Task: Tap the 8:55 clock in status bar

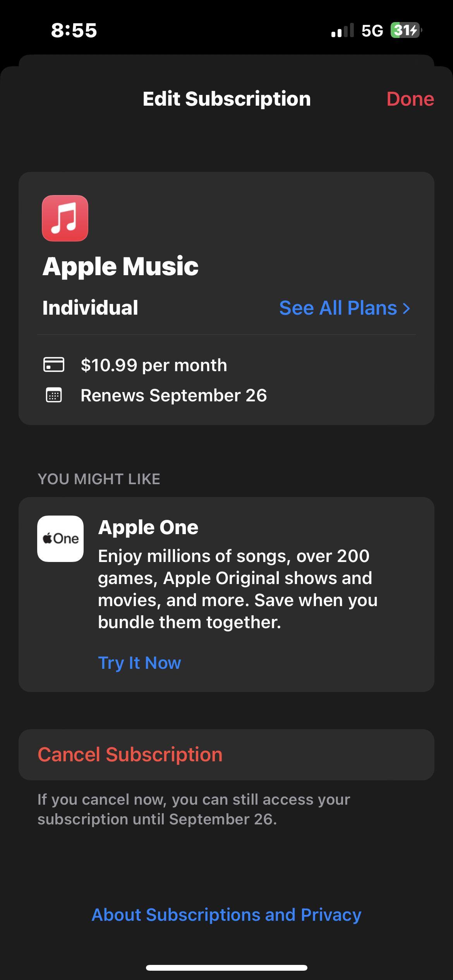Action: click(x=74, y=31)
